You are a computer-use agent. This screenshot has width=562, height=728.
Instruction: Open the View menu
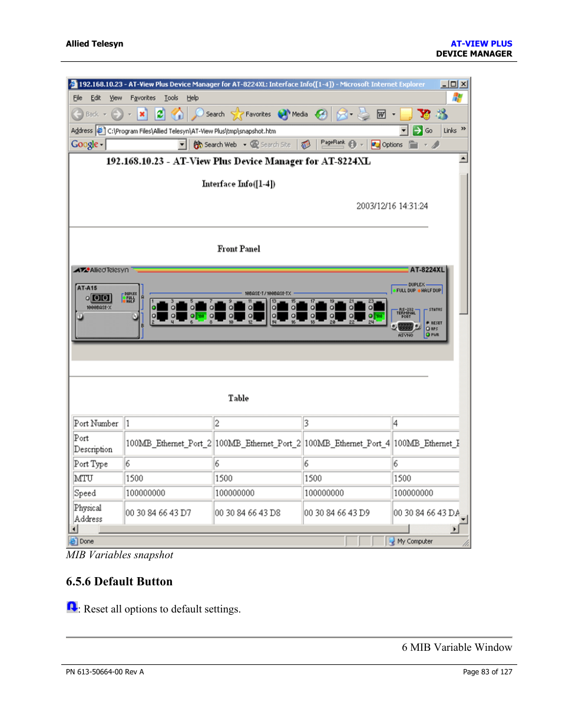coord(115,98)
